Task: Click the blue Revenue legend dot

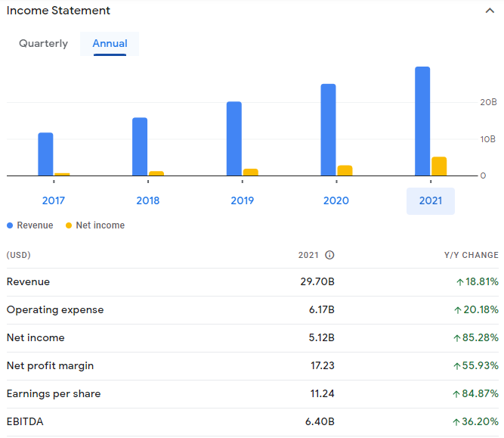Action: 10,225
